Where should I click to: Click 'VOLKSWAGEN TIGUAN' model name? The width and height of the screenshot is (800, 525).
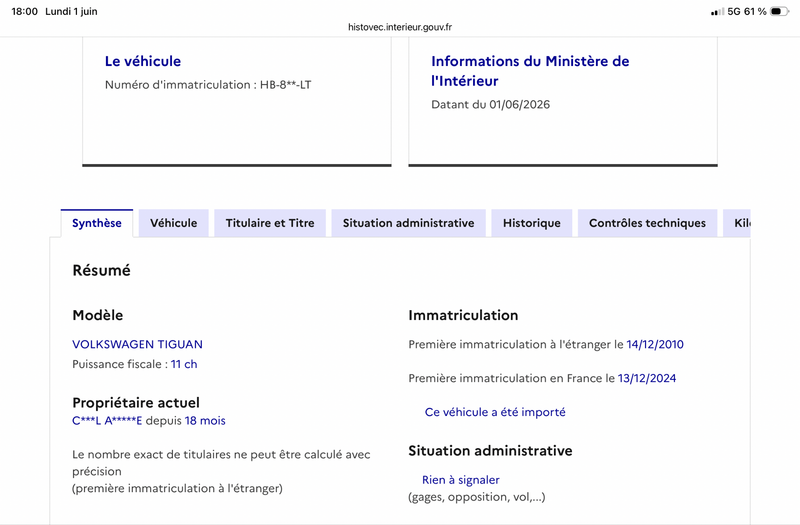(137, 344)
